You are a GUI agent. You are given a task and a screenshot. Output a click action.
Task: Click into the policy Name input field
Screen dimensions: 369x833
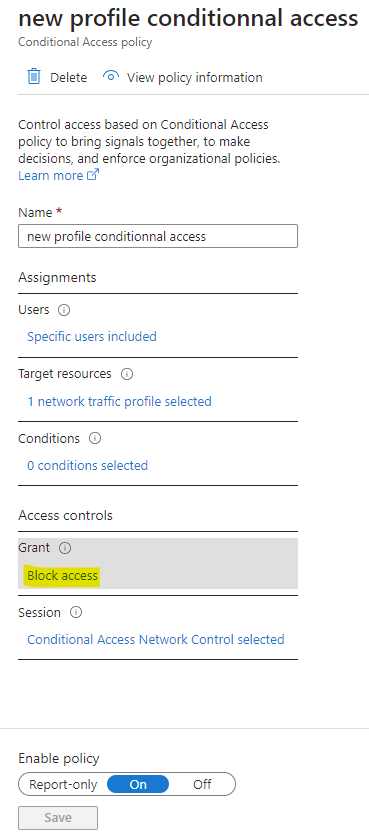click(158, 236)
